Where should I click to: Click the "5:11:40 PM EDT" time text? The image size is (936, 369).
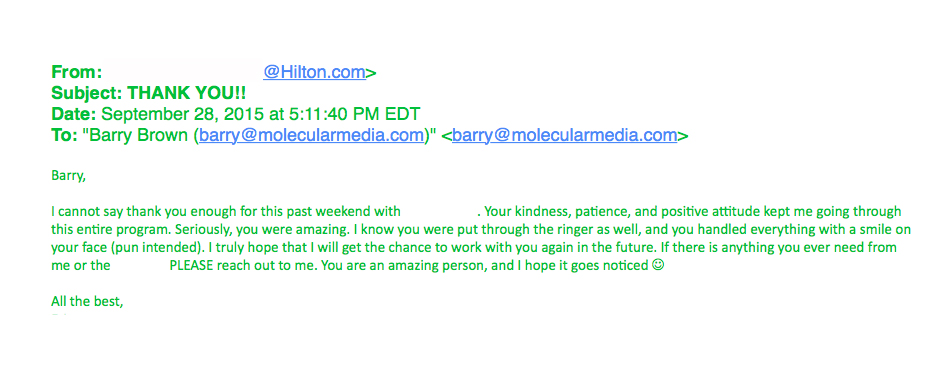click(347, 114)
